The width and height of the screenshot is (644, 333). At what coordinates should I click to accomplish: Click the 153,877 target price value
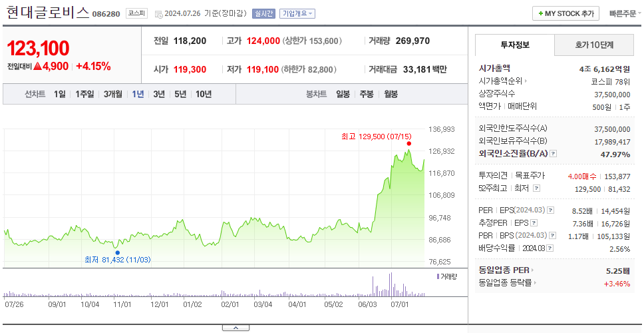617,176
